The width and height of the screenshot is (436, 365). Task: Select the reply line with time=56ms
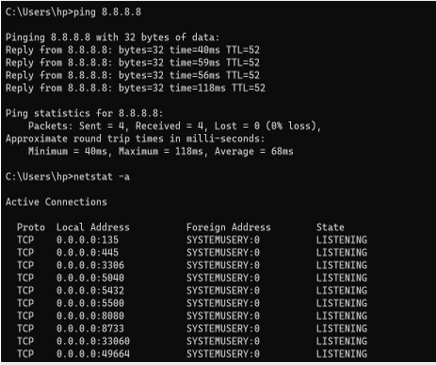coord(132,75)
